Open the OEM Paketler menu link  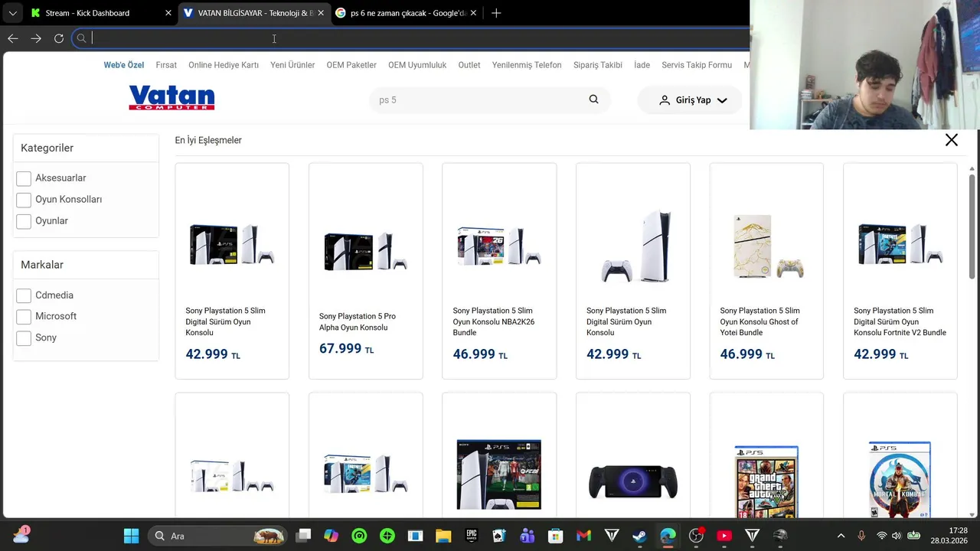[x=351, y=65]
